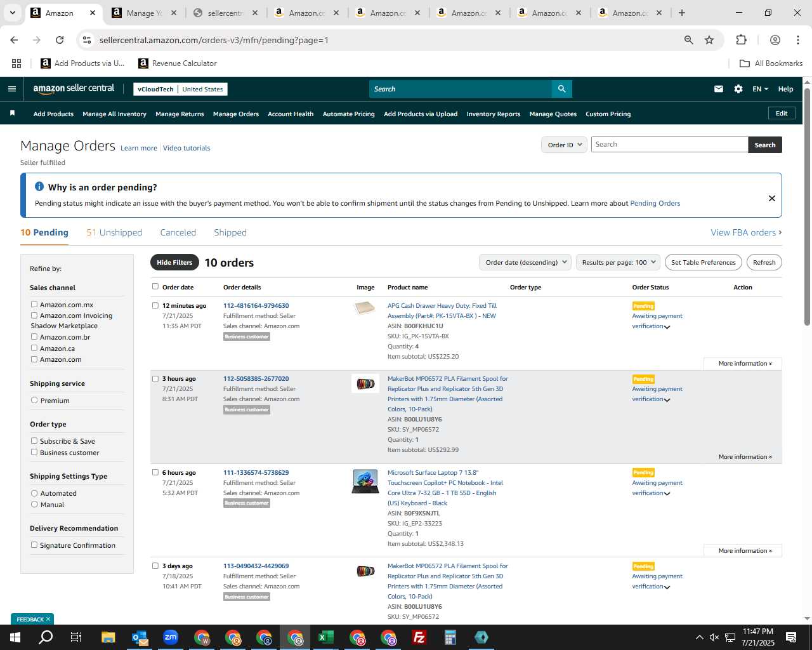Bookmark this page with the star icon
812x650 pixels.
pos(709,40)
